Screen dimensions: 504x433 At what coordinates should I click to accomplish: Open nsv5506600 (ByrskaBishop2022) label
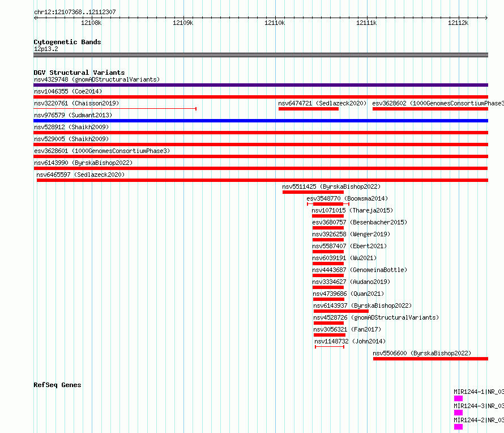(422, 353)
